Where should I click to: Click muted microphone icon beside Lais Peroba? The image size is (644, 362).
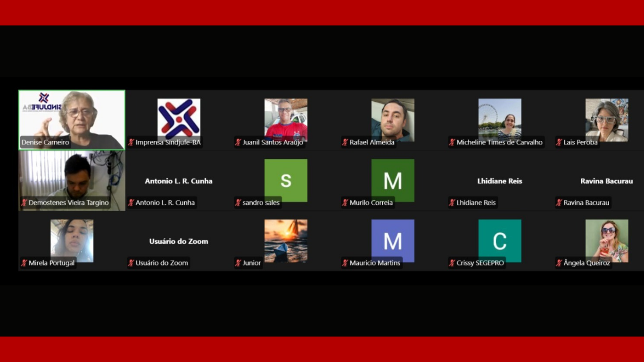tap(559, 142)
